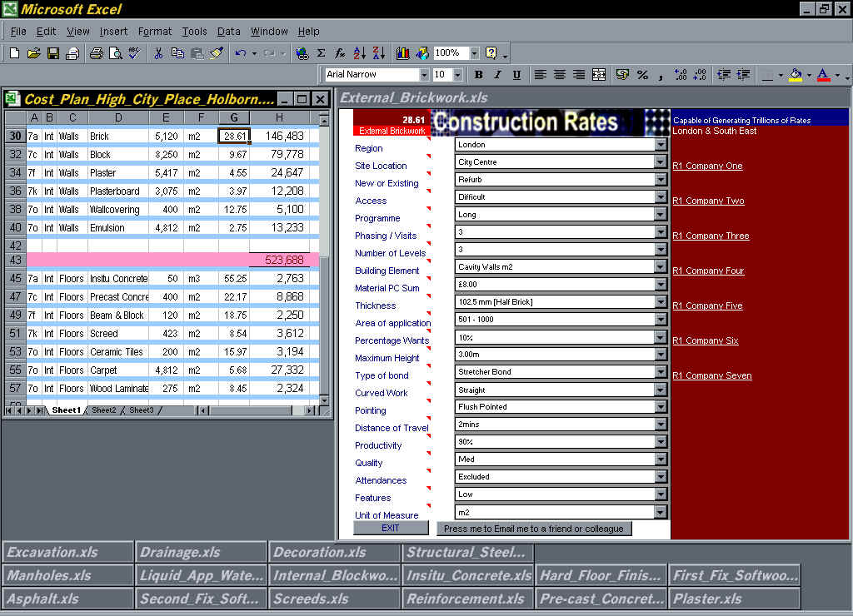Toggle Merge and Center
This screenshot has width=853, height=616.
(598, 74)
